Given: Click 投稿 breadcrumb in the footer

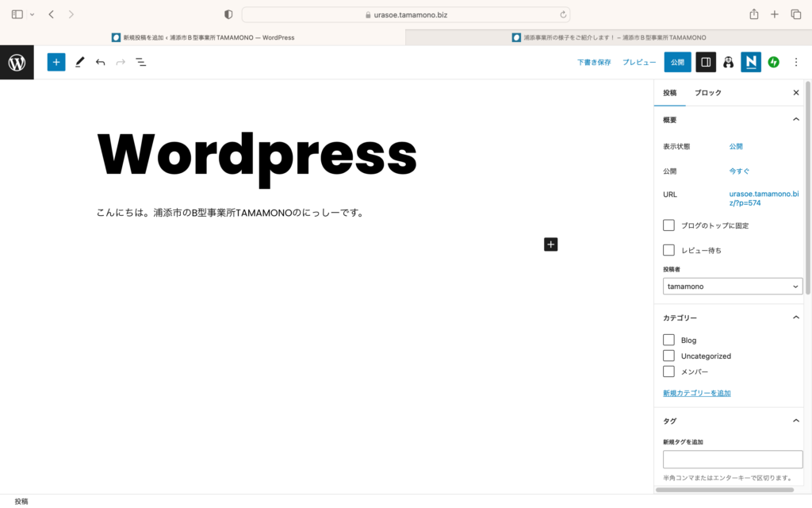Looking at the screenshot, I should (x=21, y=502).
